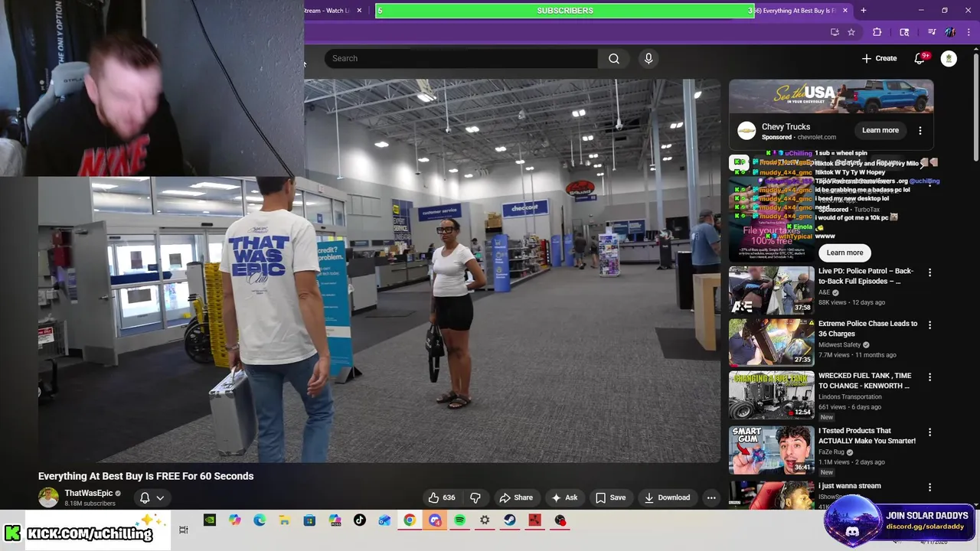This screenshot has width=980, height=551.
Task: Click 'I Tested Products That ACTUALLY' title
Action: (867, 435)
